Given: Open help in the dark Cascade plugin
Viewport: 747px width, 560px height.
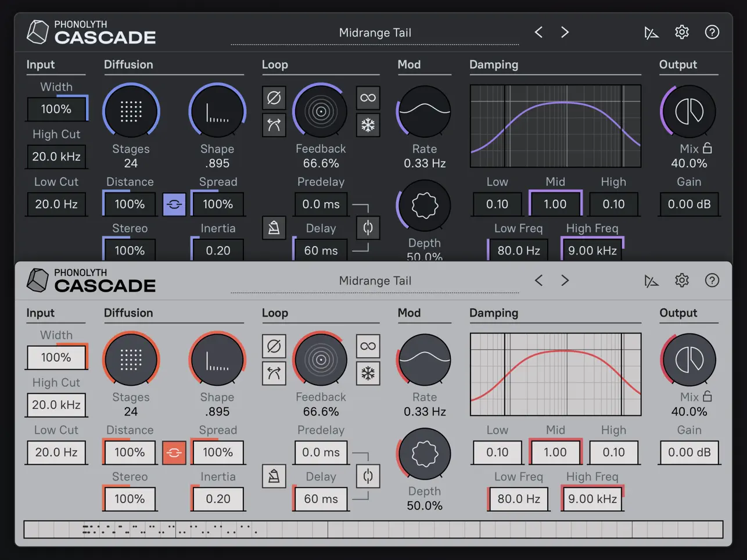Looking at the screenshot, I should 712,32.
